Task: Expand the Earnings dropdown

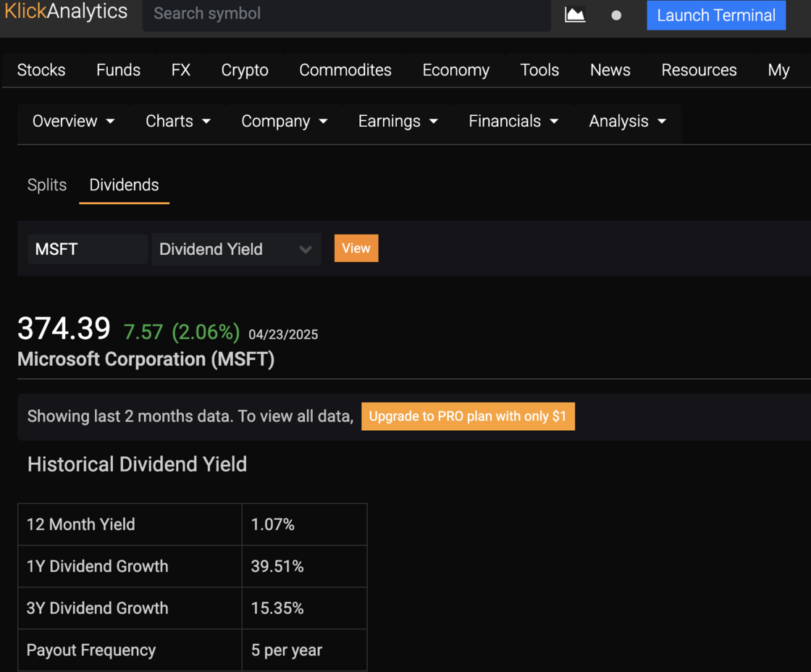Action: coord(398,121)
